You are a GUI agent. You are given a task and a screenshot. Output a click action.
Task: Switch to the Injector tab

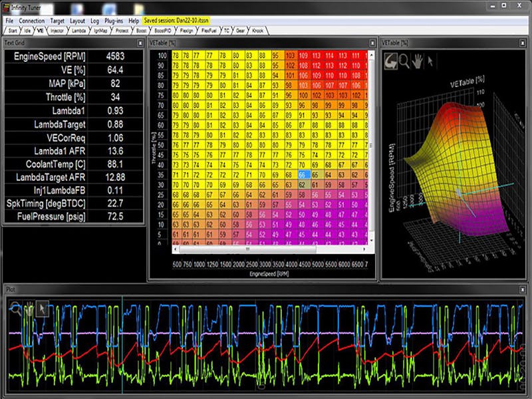[57, 31]
